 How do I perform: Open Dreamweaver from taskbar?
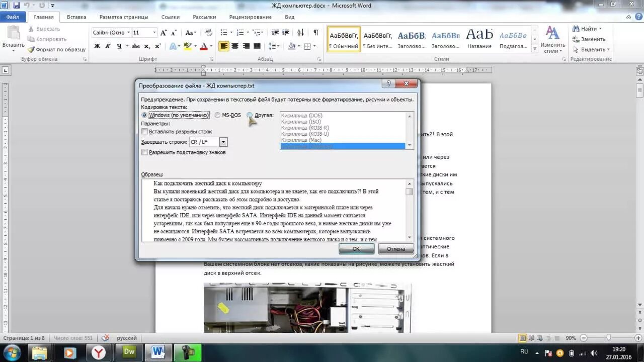coord(129,352)
